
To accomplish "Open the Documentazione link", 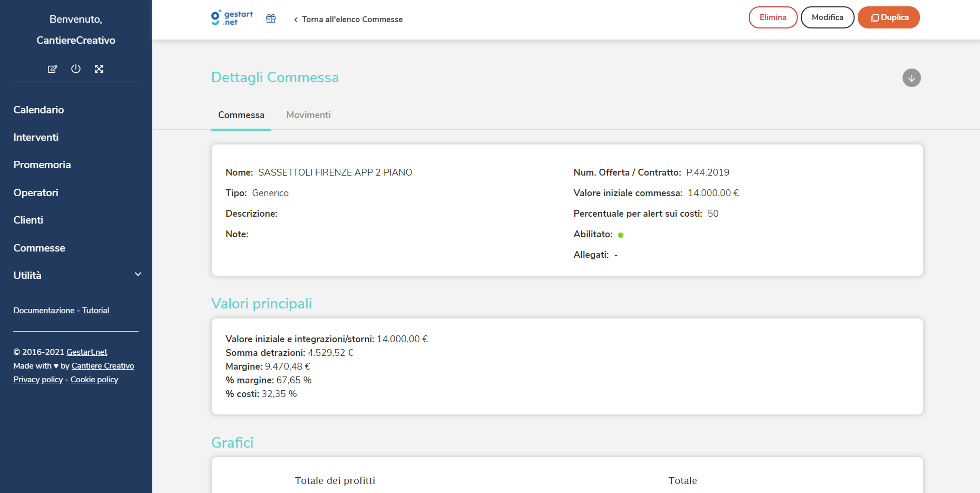I will click(x=44, y=311).
